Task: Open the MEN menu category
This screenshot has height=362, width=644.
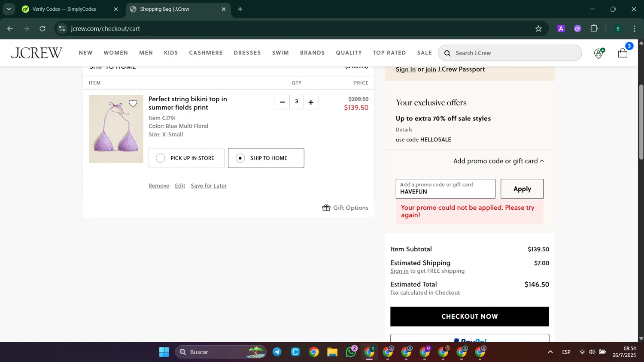Action: pyautogui.click(x=146, y=53)
